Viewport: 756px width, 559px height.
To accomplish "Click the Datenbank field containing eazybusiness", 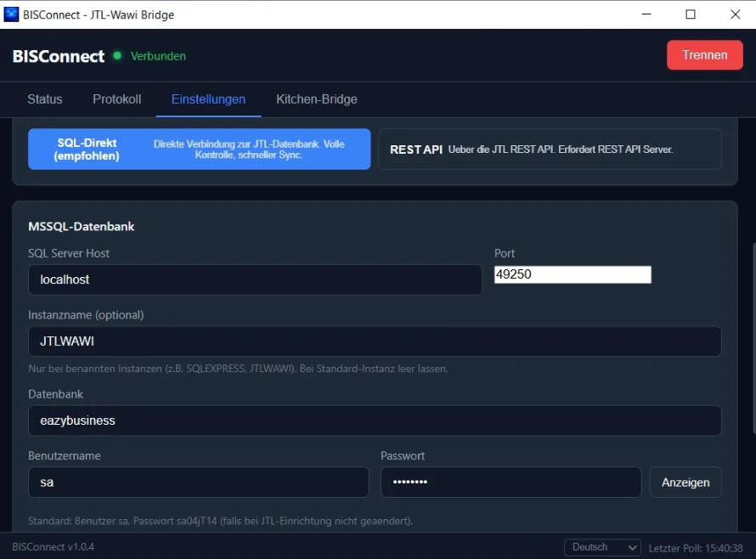I will tap(375, 421).
